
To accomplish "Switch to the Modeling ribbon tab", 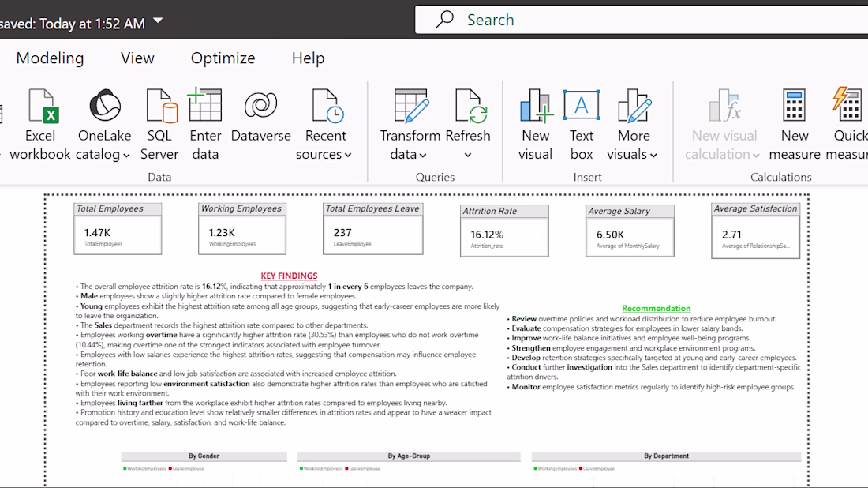I will pos(50,58).
